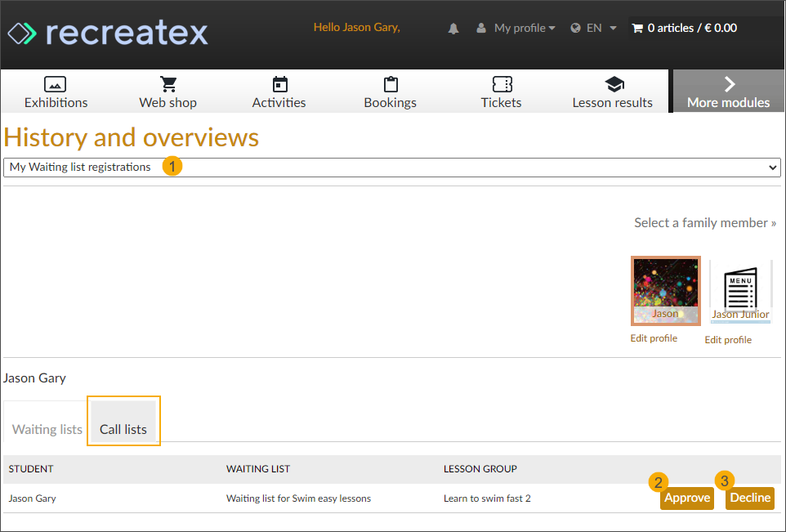Approve the Swim easy lessons waiting list entry
The width and height of the screenshot is (786, 532).
pos(686,498)
